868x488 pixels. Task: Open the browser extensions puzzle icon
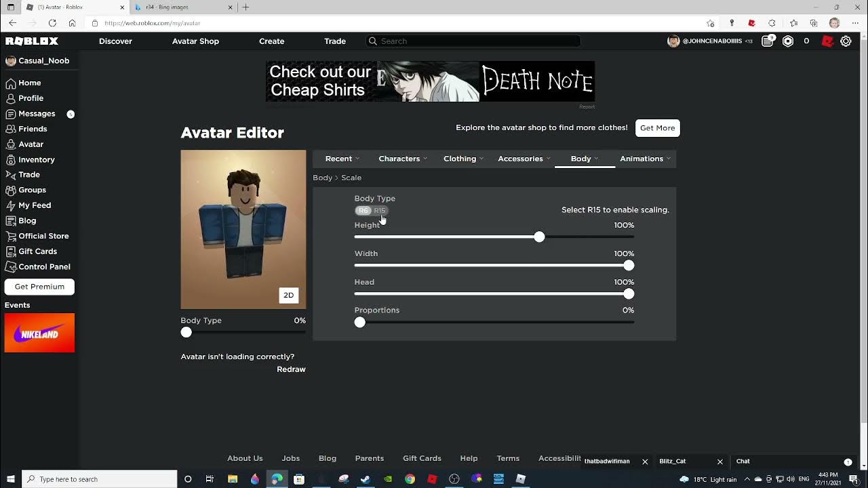point(772,23)
